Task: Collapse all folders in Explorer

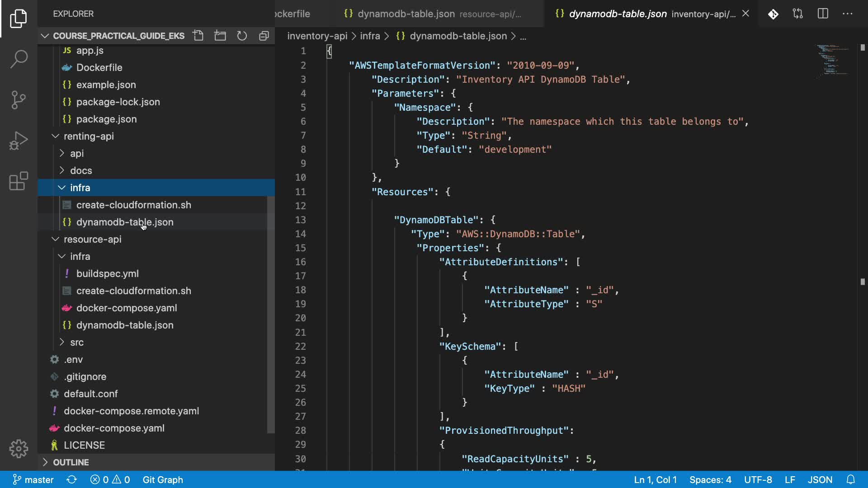Action: click(x=264, y=36)
